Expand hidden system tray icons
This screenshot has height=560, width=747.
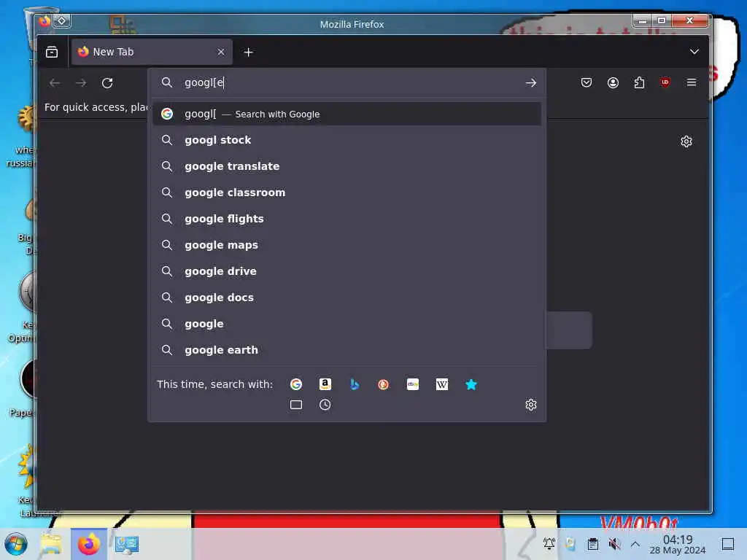coord(635,544)
